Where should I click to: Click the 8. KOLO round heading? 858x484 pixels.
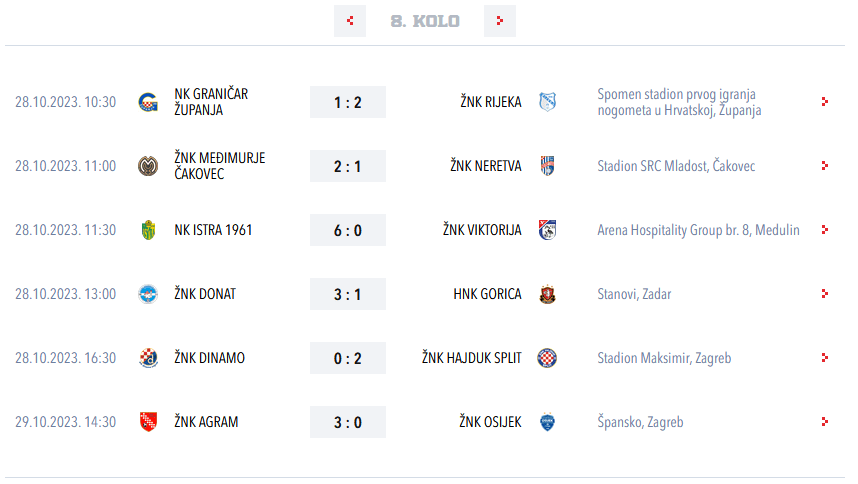tap(425, 21)
